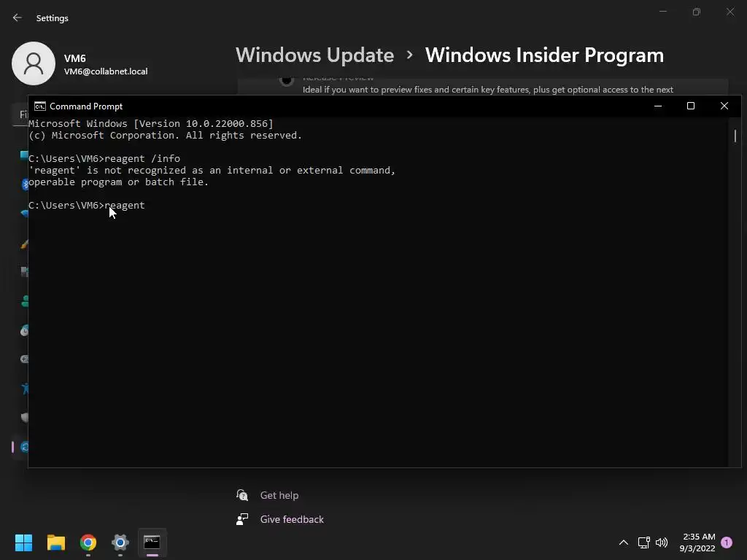Open the network status tray icon
Image resolution: width=747 pixels, height=560 pixels.
tap(643, 542)
